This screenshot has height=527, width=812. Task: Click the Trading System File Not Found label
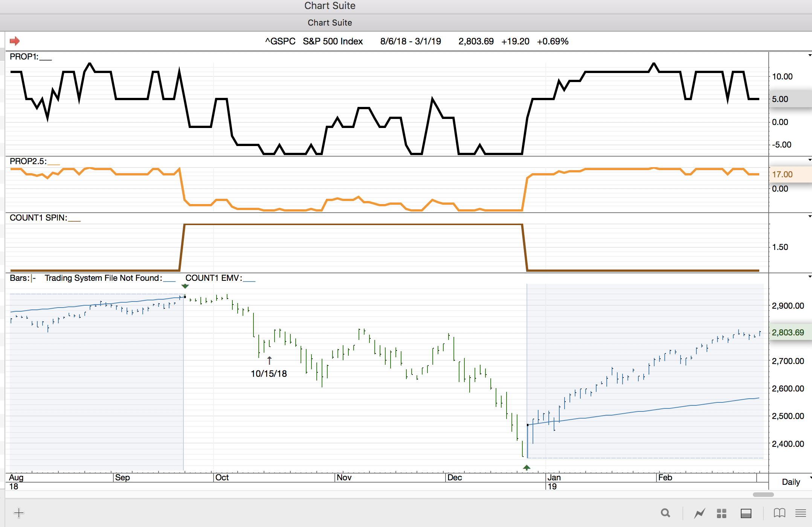pyautogui.click(x=103, y=278)
